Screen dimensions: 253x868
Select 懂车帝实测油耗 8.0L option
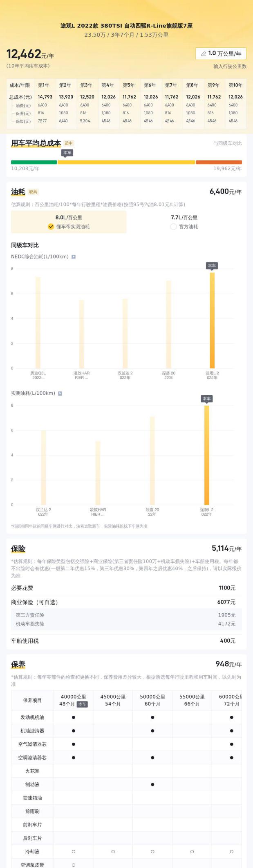69,222
